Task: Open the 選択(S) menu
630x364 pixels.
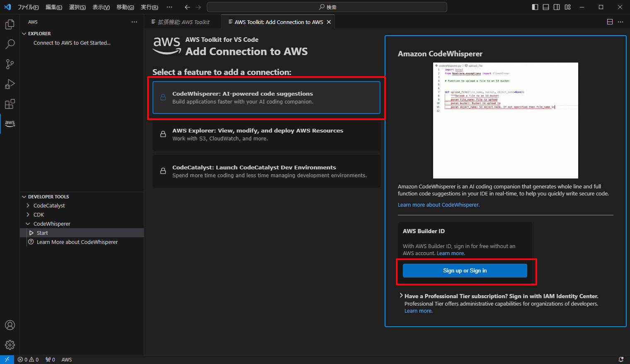Action: [78, 7]
